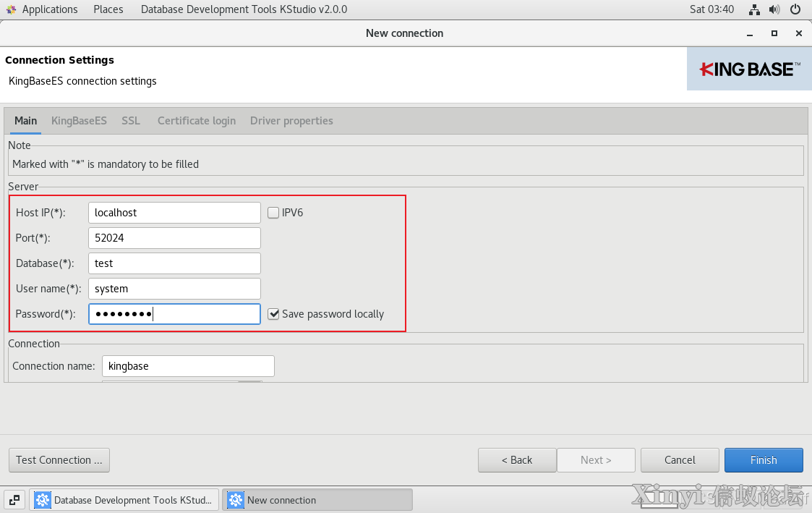
Task: Open the Applications menu
Action: (50, 9)
